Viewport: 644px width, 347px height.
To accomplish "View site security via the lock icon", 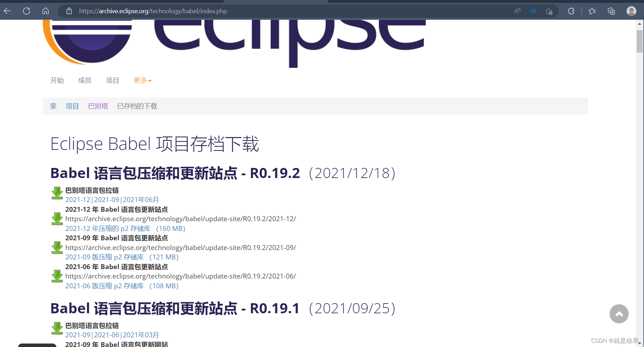I will click(69, 11).
